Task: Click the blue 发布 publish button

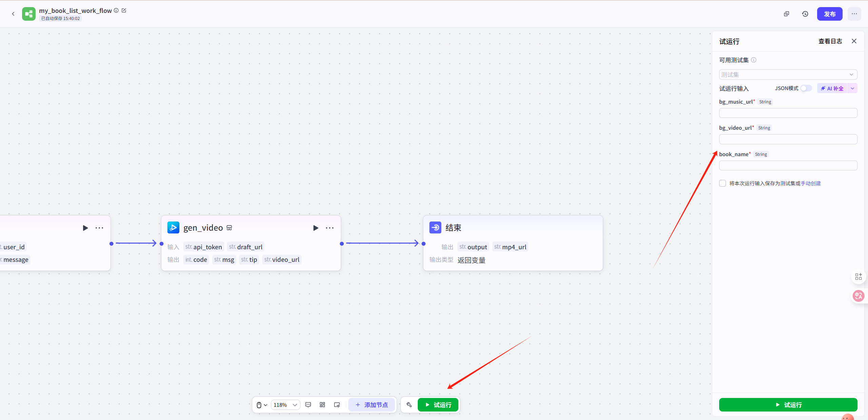Action: click(829, 14)
